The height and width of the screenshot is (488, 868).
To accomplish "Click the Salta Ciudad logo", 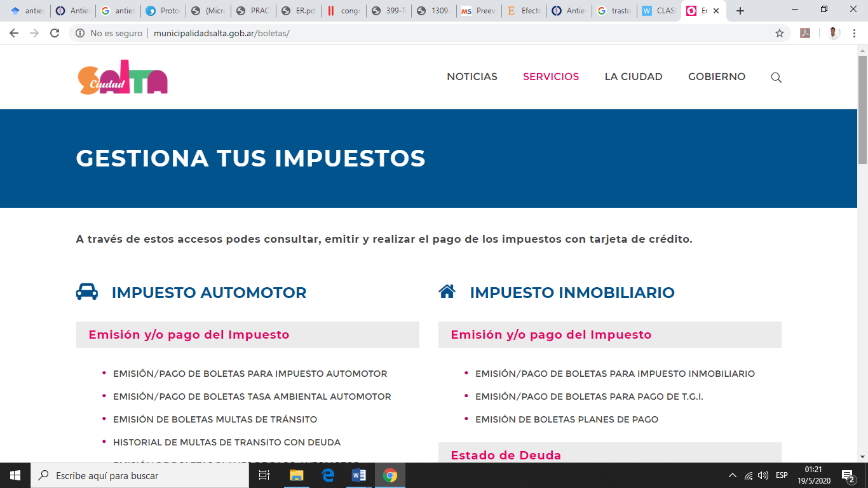I will pyautogui.click(x=123, y=77).
